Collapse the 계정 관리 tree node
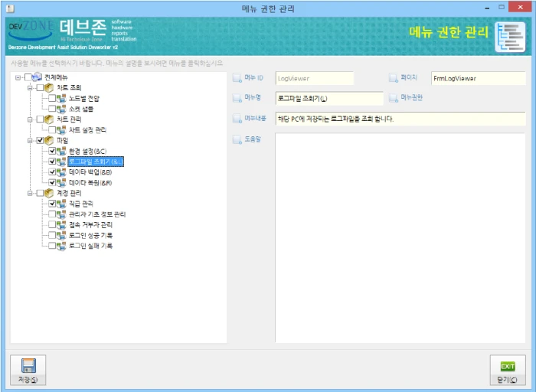536x392 pixels. 30,194
